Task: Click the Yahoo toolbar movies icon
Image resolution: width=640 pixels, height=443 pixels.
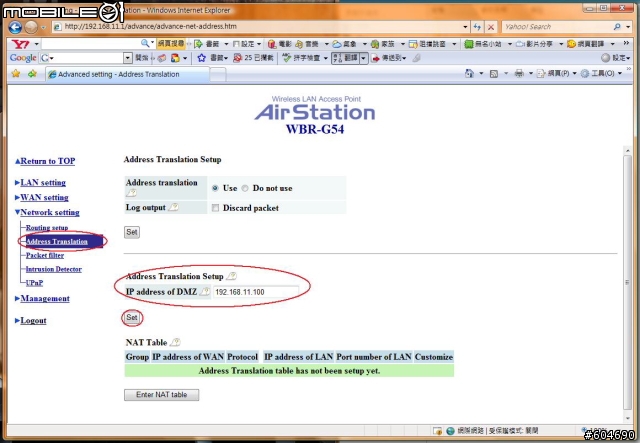Action: 272,44
